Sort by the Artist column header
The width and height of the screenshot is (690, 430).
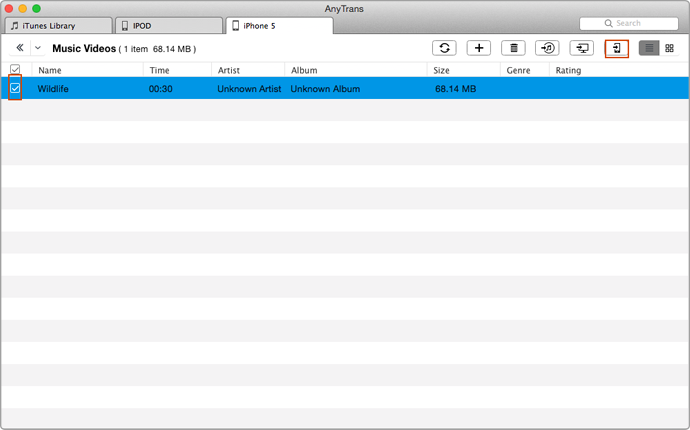[229, 70]
